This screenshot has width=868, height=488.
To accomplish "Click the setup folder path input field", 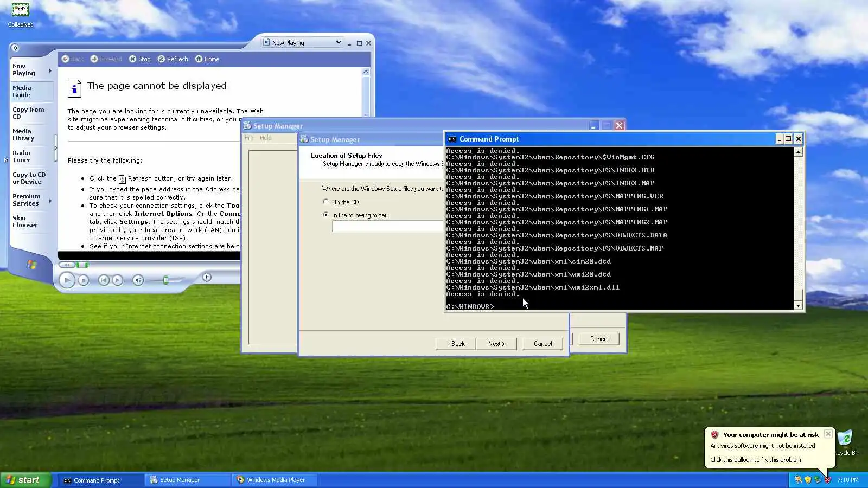I will [x=388, y=227].
